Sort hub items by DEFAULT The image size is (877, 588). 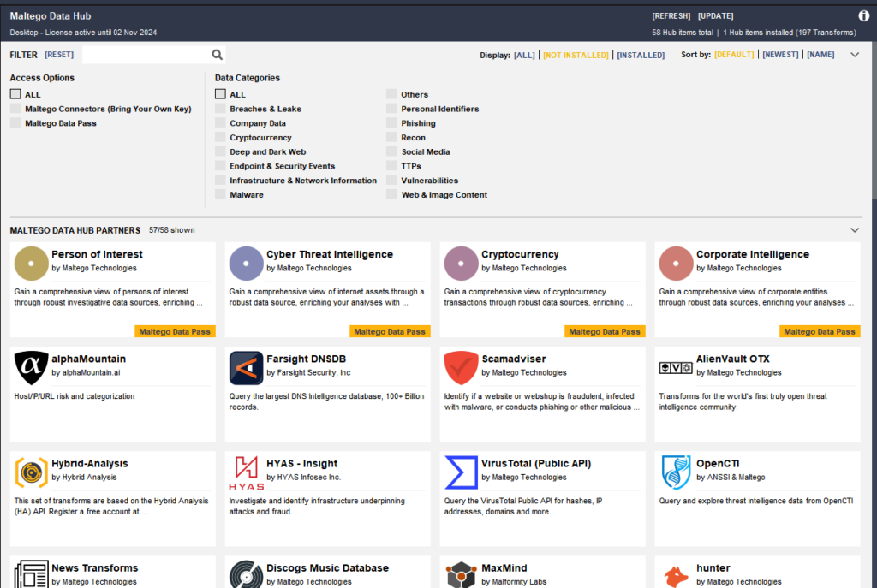coord(734,54)
